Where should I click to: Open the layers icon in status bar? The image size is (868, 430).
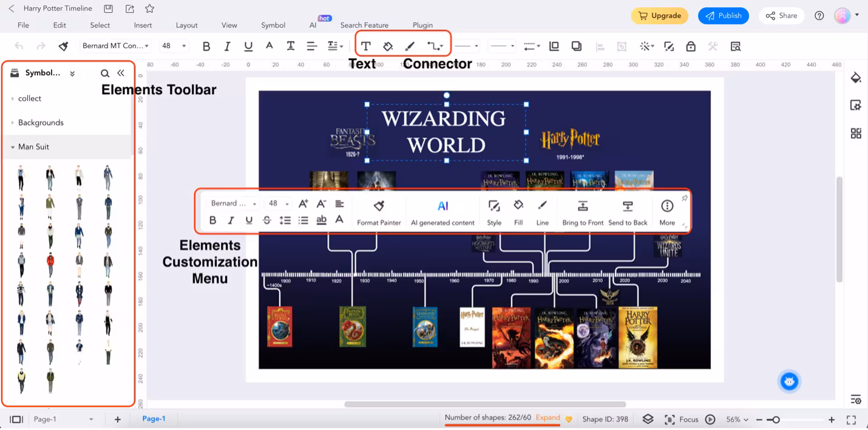(648, 419)
